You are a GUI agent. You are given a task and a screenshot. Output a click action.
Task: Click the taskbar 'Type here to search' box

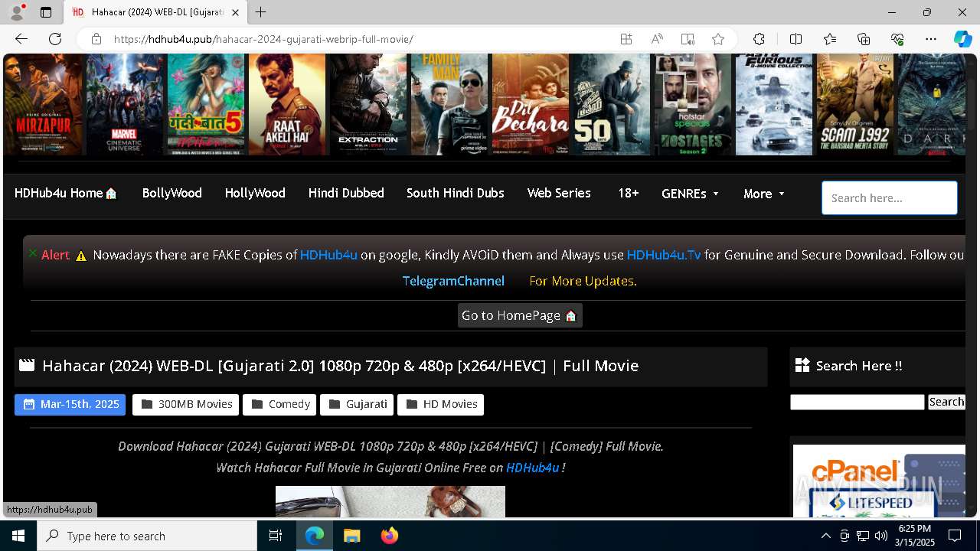[x=147, y=536]
